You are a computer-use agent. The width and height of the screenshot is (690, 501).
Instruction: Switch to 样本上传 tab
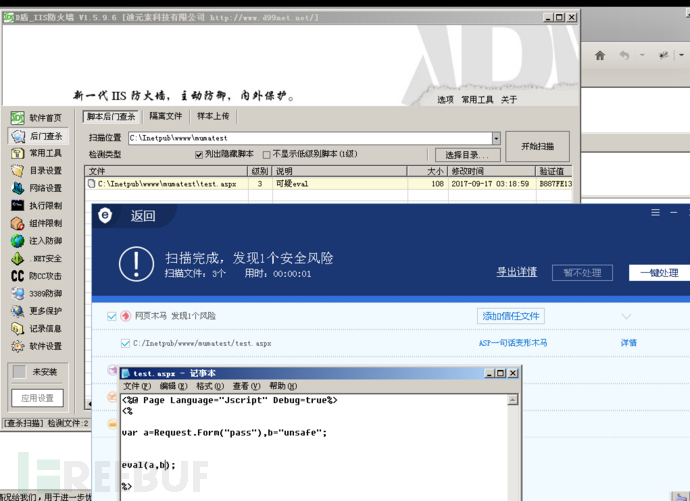click(213, 116)
